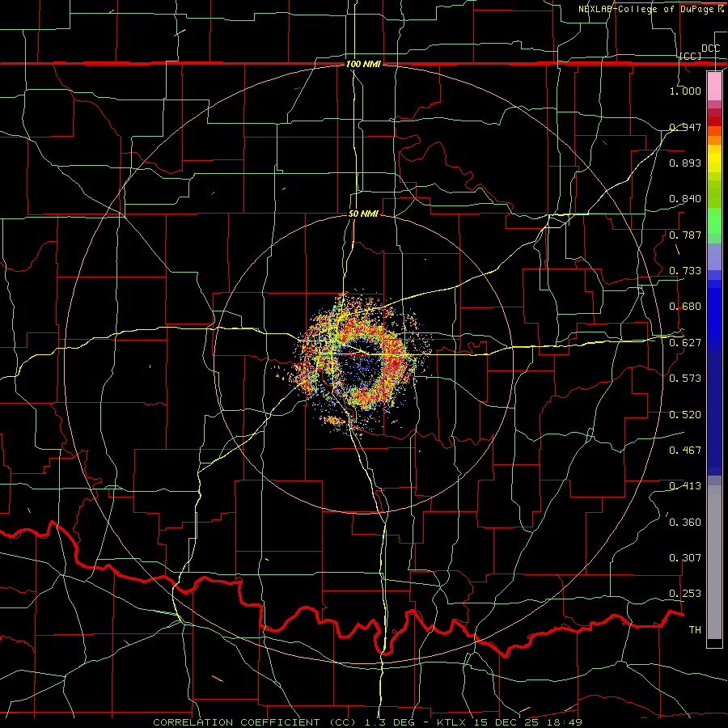This screenshot has height=728, width=728.
Task: Click the 1.000 value on the color scale
Action: coord(685,91)
